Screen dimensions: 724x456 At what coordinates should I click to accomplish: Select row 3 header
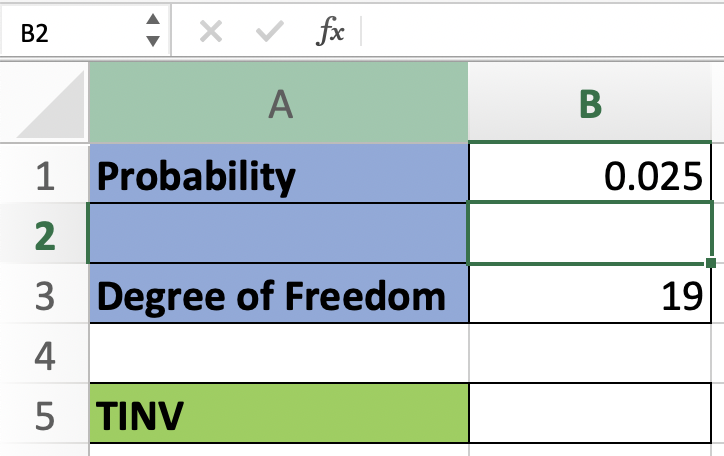pyautogui.click(x=43, y=295)
